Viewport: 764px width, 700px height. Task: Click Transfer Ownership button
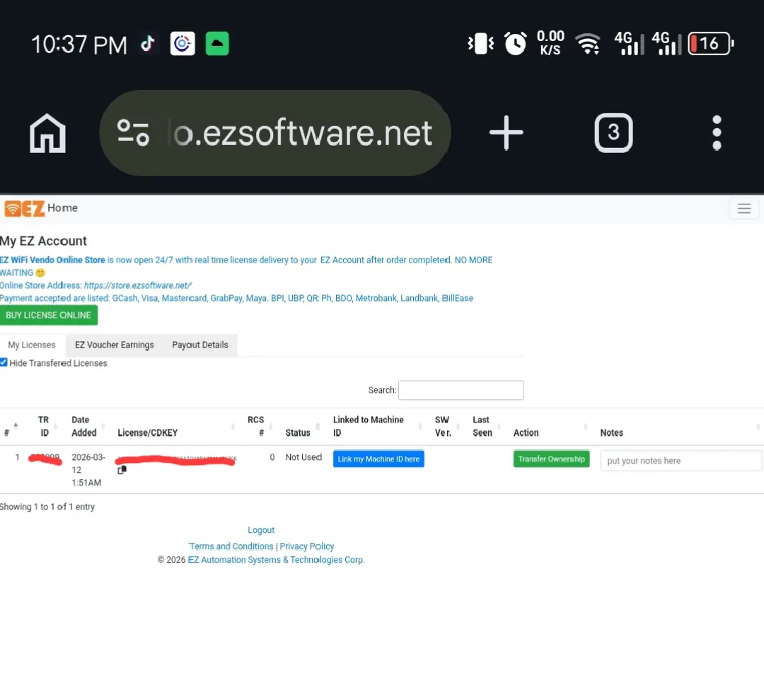coord(551,459)
